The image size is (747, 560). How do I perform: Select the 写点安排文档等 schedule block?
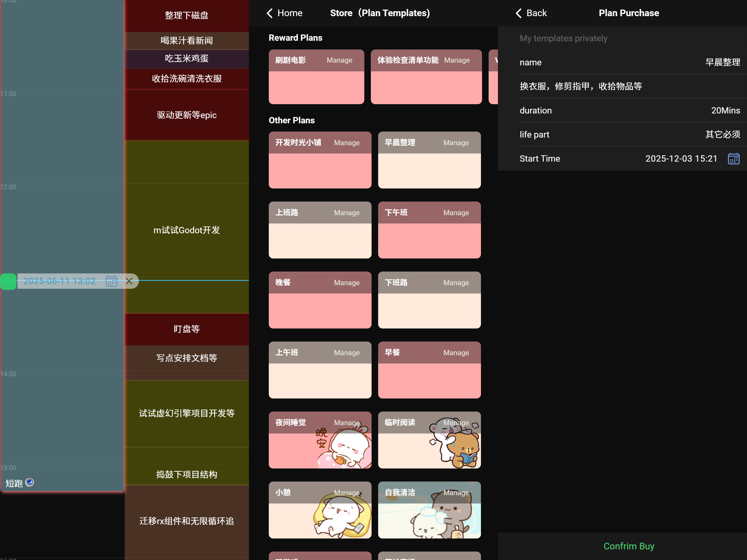(x=187, y=362)
